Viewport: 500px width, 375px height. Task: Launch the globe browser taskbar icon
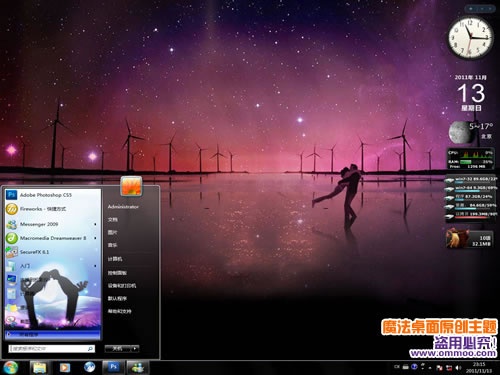coord(89,367)
